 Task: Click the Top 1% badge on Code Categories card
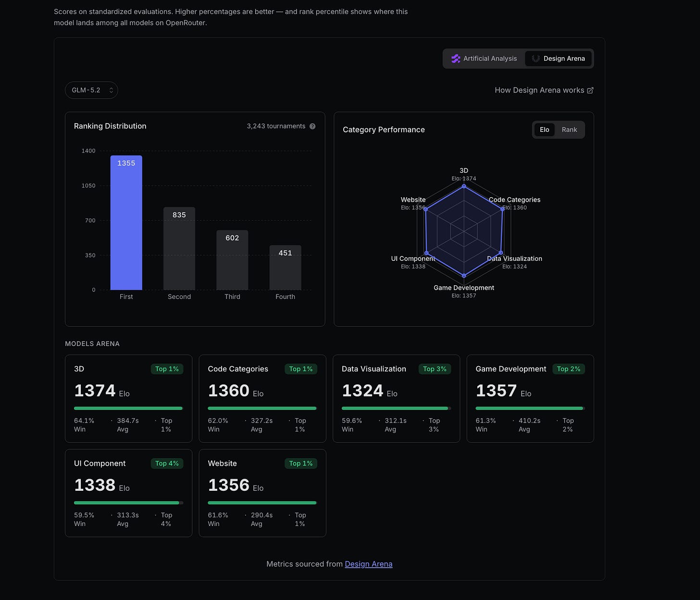[x=301, y=369]
